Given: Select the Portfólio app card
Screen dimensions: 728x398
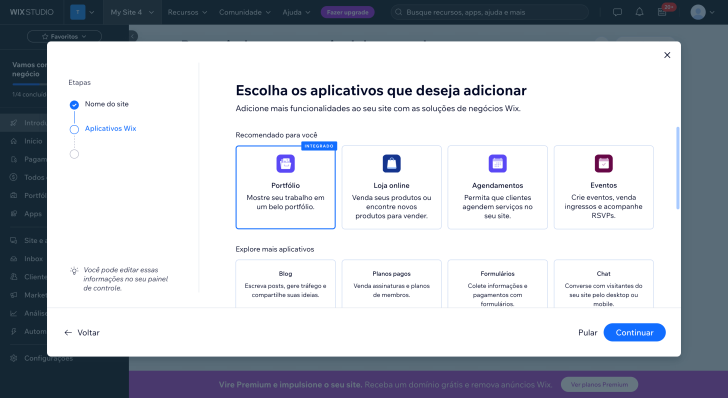Looking at the screenshot, I should tap(285, 187).
